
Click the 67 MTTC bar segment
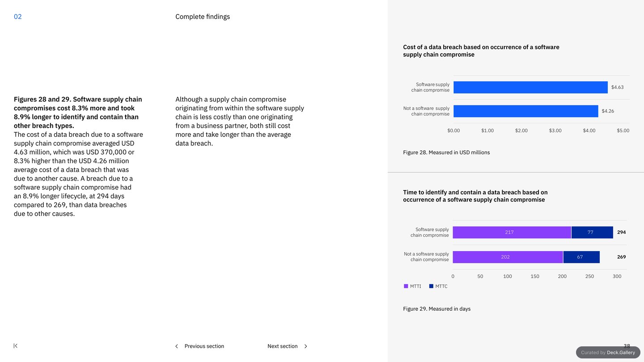tap(581, 257)
